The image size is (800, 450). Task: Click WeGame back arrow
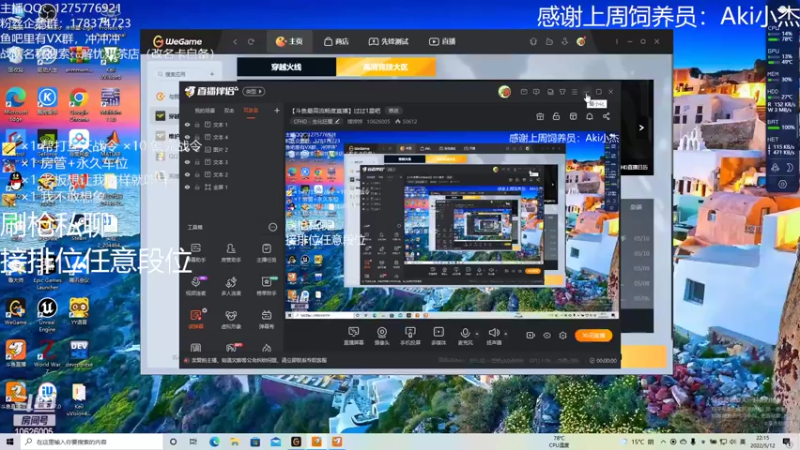235,41
